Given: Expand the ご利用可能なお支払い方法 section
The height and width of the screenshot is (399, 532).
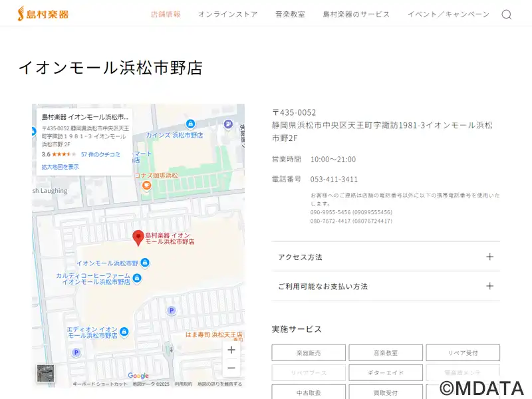Looking at the screenshot, I should click(x=386, y=287).
